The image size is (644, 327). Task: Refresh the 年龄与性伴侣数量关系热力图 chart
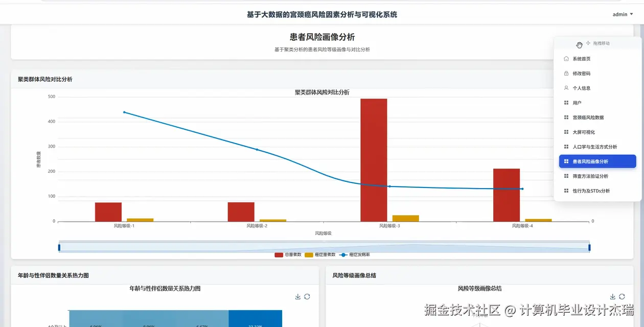click(307, 296)
